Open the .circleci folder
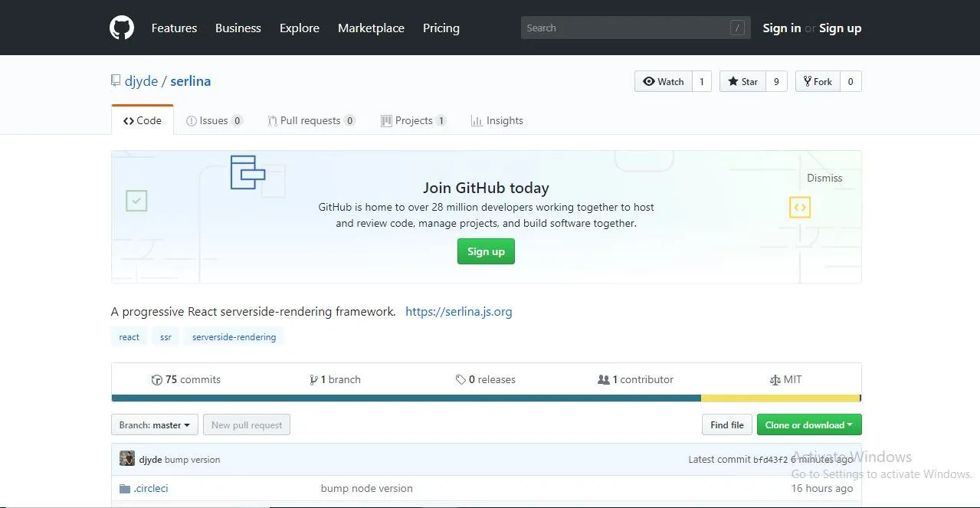980x508 pixels. tap(151, 488)
